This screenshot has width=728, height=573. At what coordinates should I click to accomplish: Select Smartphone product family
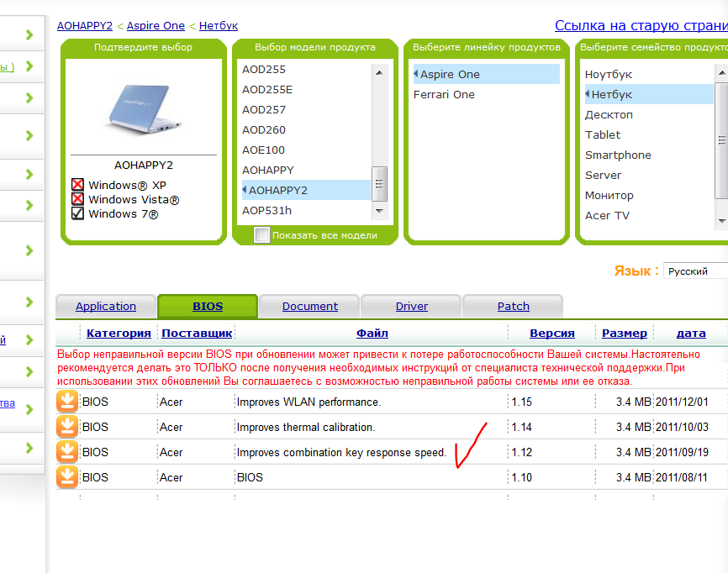(x=649, y=155)
